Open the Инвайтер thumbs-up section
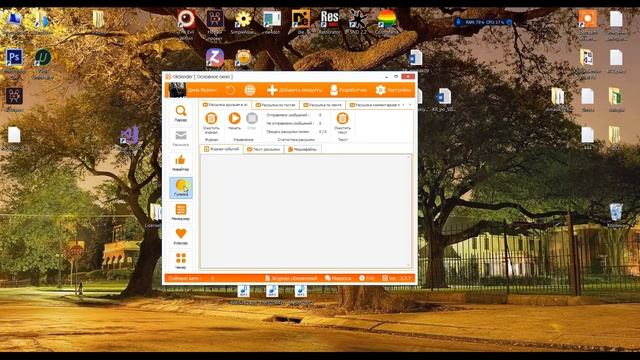 point(180,162)
